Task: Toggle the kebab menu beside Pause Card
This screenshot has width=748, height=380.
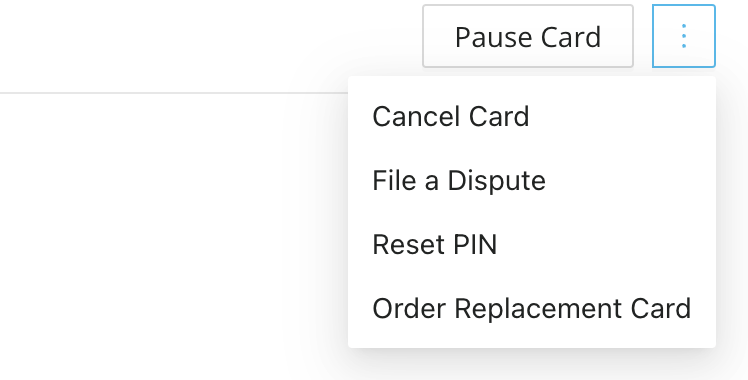Action: click(x=684, y=36)
